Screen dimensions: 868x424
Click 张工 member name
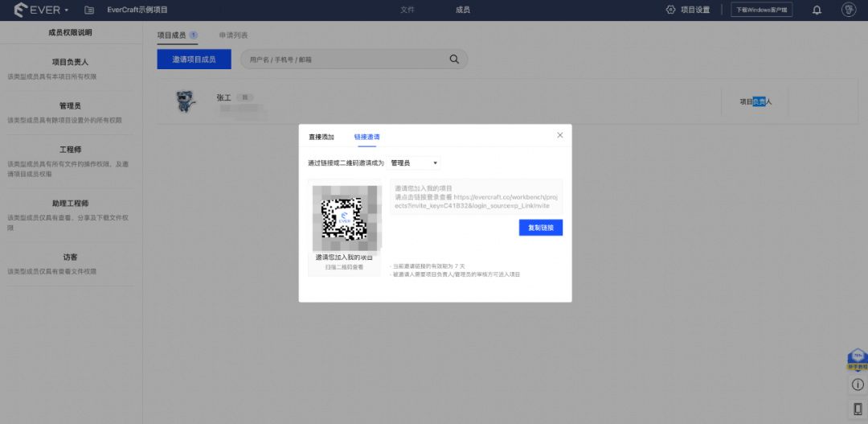click(223, 97)
